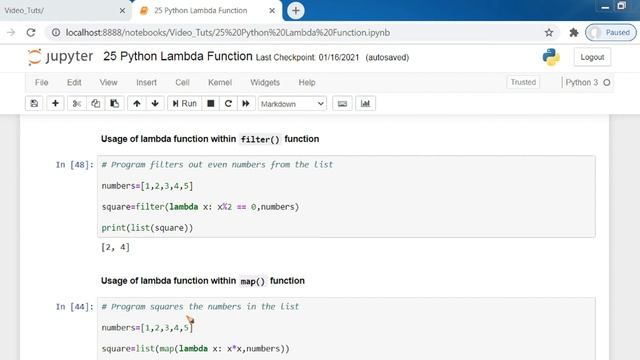The width and height of the screenshot is (640, 360).
Task: Open the Cell menu
Action: (182, 82)
